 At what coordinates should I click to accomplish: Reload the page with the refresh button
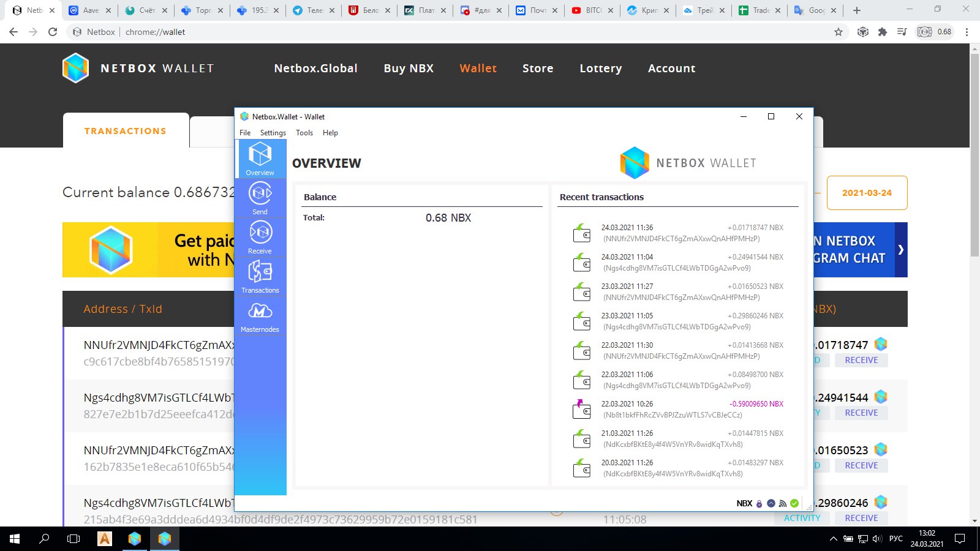53,32
